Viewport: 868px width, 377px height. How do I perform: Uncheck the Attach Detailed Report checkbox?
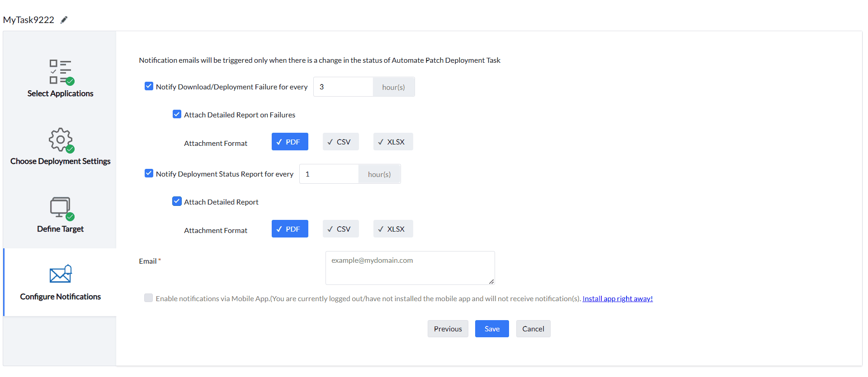point(177,201)
